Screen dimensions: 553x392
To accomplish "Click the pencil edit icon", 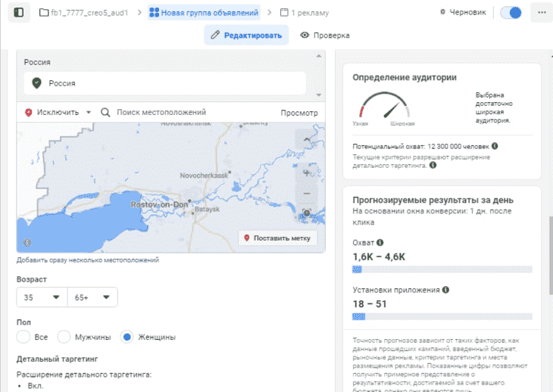I will pyautogui.click(x=215, y=35).
